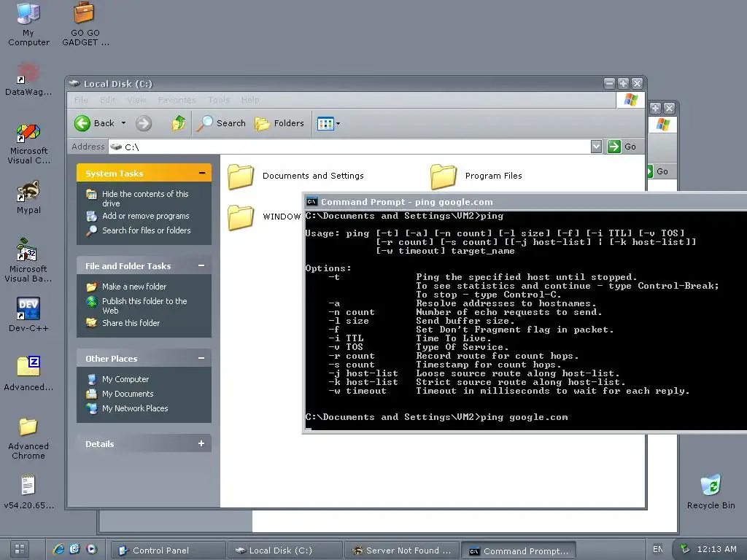The height and width of the screenshot is (560, 747).
Task: Open the Microsoft Visual C++ desktop shortcut
Action: [x=28, y=144]
